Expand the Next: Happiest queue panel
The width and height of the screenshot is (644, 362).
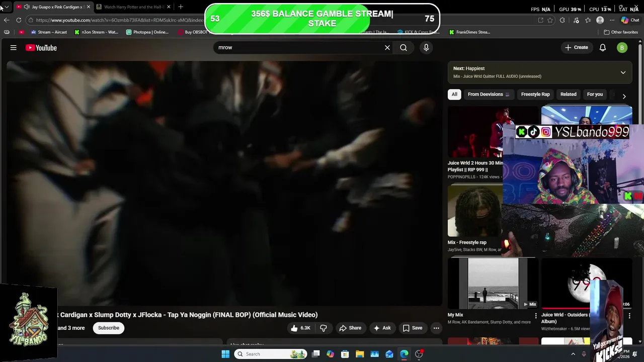point(623,72)
